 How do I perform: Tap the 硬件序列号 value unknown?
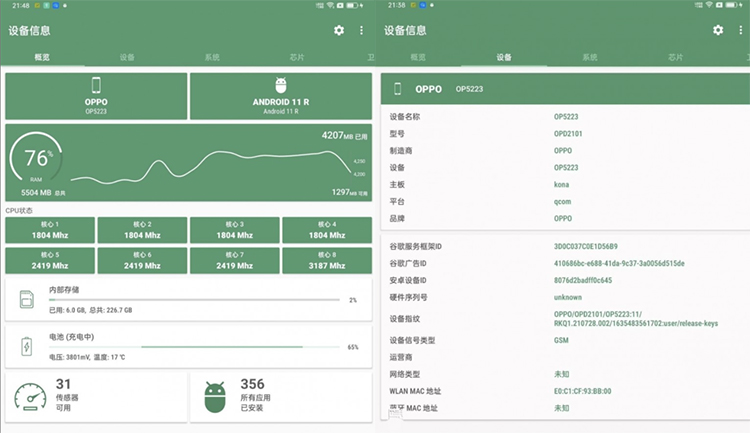click(568, 297)
